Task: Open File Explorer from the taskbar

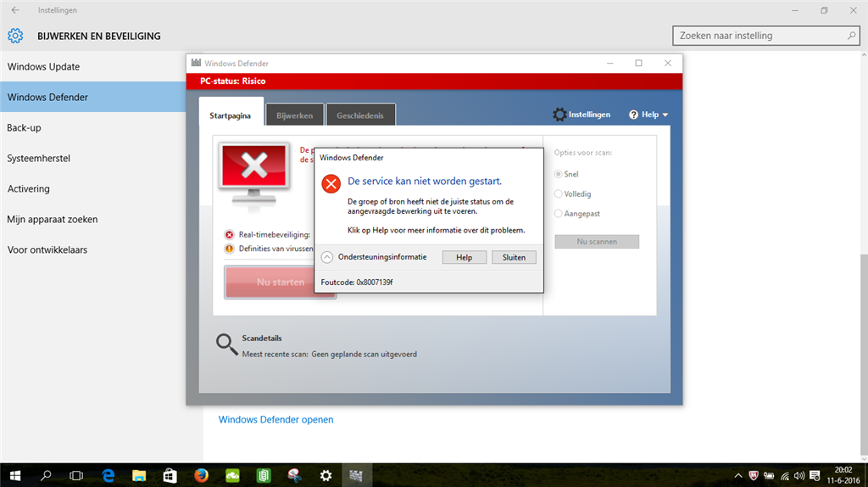Action: point(139,475)
